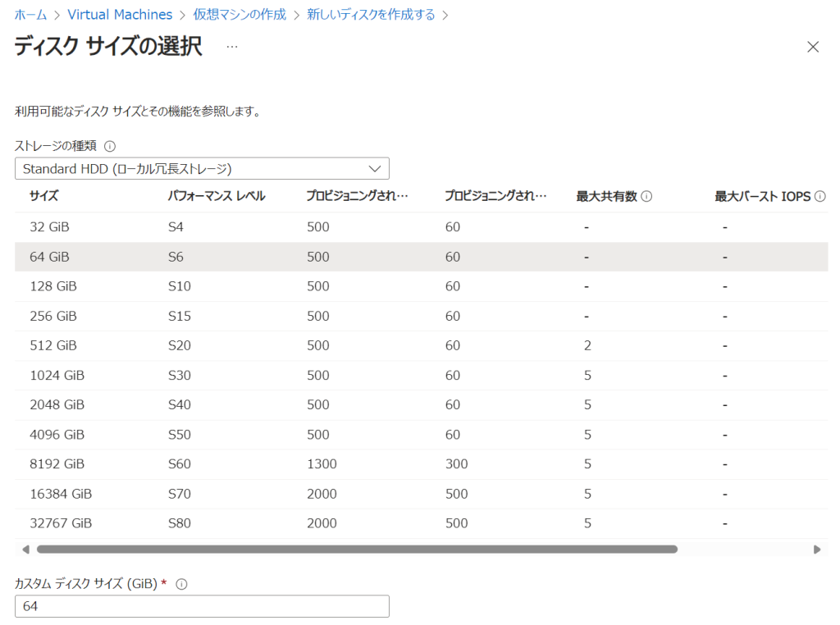This screenshot has height=625, width=840.
Task: Click info icon next to 最大バースト IOPS
Action: pos(819,197)
